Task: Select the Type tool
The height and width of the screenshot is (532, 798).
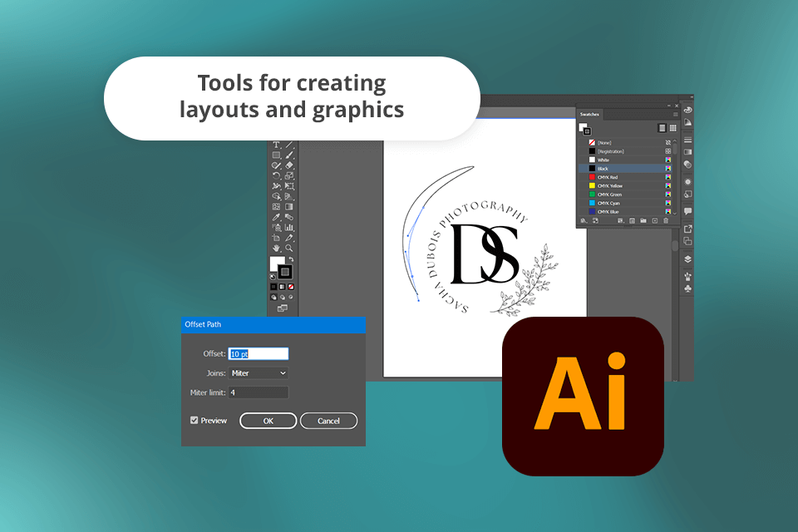Action: tap(276, 145)
